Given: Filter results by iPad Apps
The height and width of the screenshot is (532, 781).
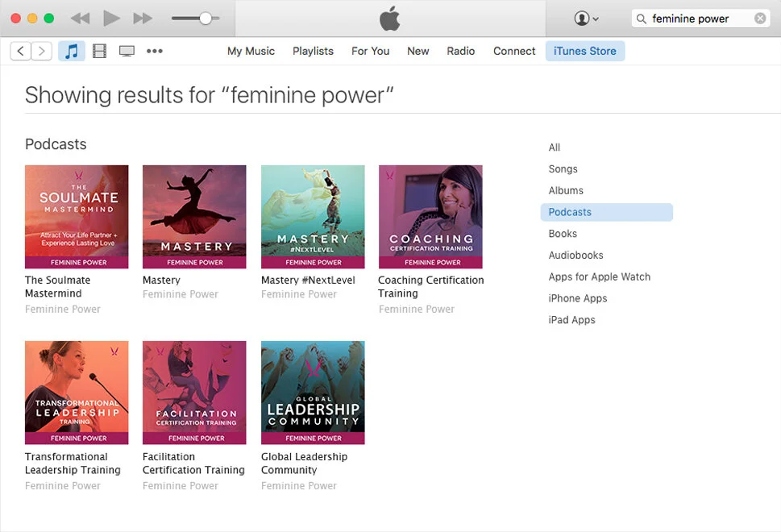Looking at the screenshot, I should [x=571, y=320].
